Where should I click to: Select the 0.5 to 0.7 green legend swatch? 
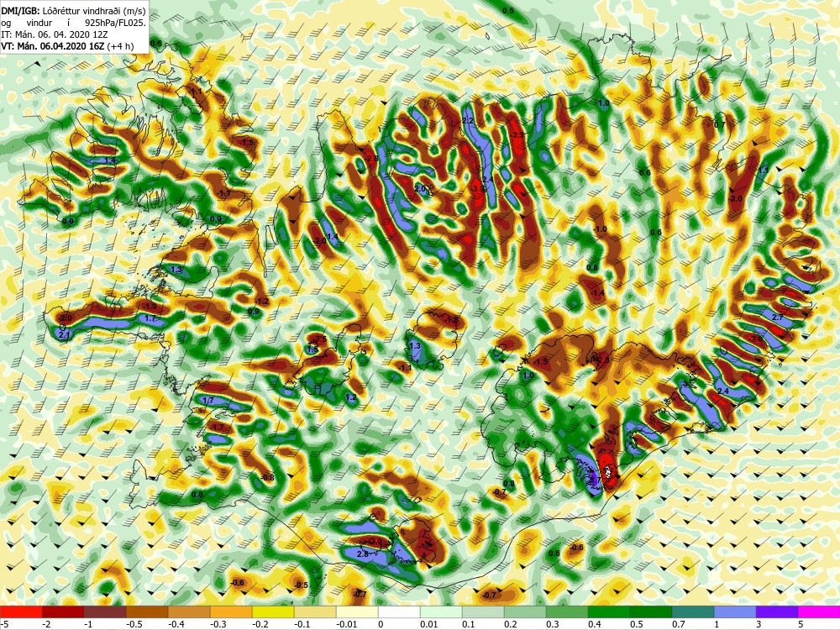click(x=651, y=612)
